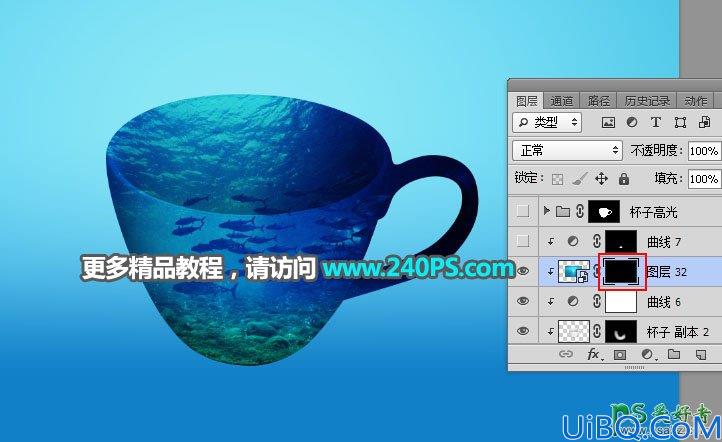Expand the 杯子高光 group
Screen dimensions: 722x442
pos(547,211)
